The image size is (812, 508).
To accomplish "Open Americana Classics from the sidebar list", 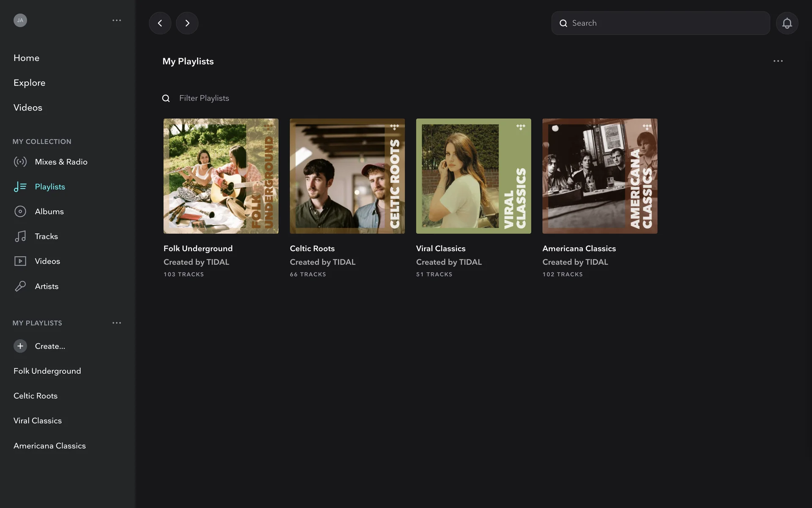I will tap(49, 446).
